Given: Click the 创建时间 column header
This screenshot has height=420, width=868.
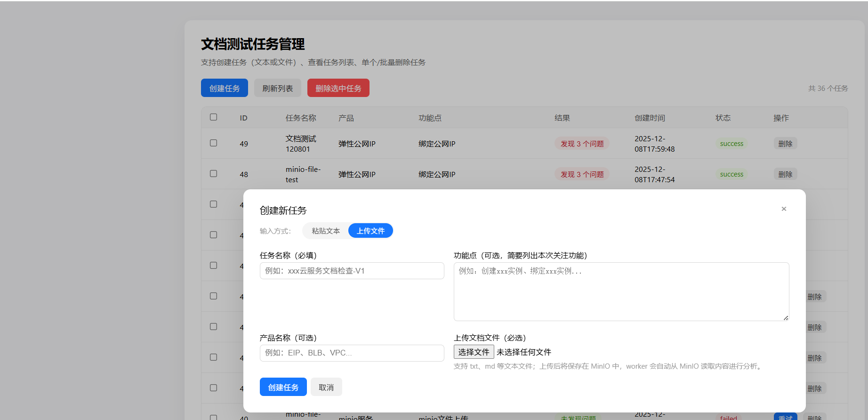Looking at the screenshot, I should [650, 118].
